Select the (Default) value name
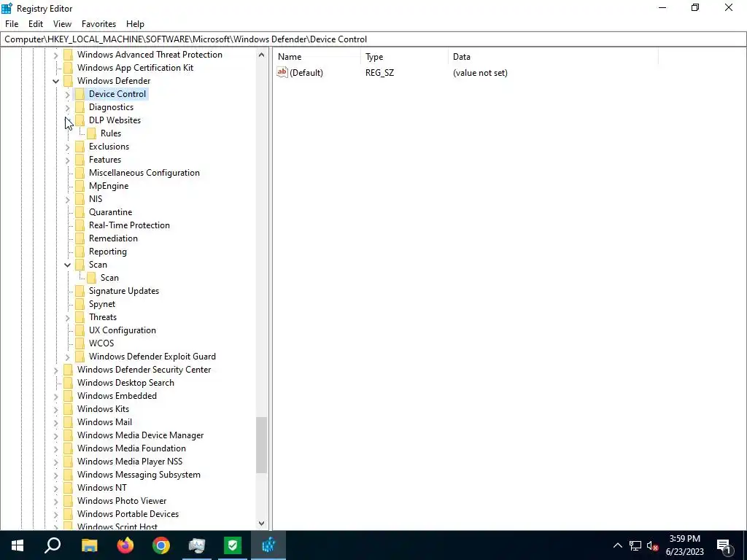Viewport: 747px width, 560px height. 306,73
